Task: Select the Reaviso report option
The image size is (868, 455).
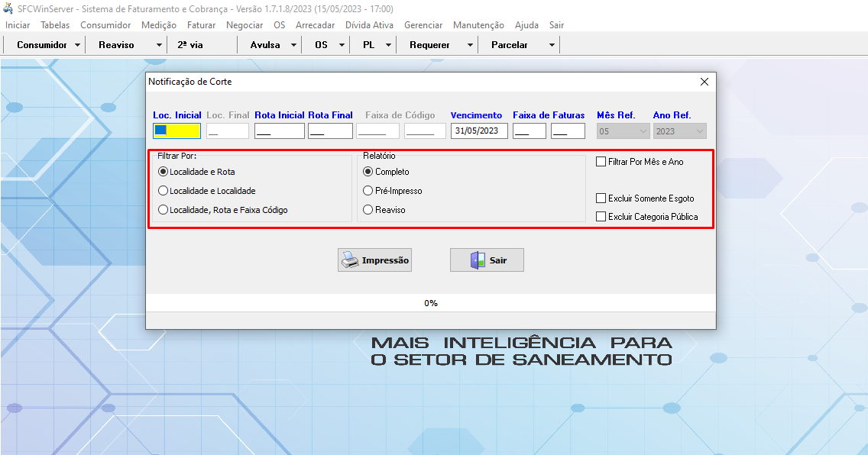Action: [368, 210]
